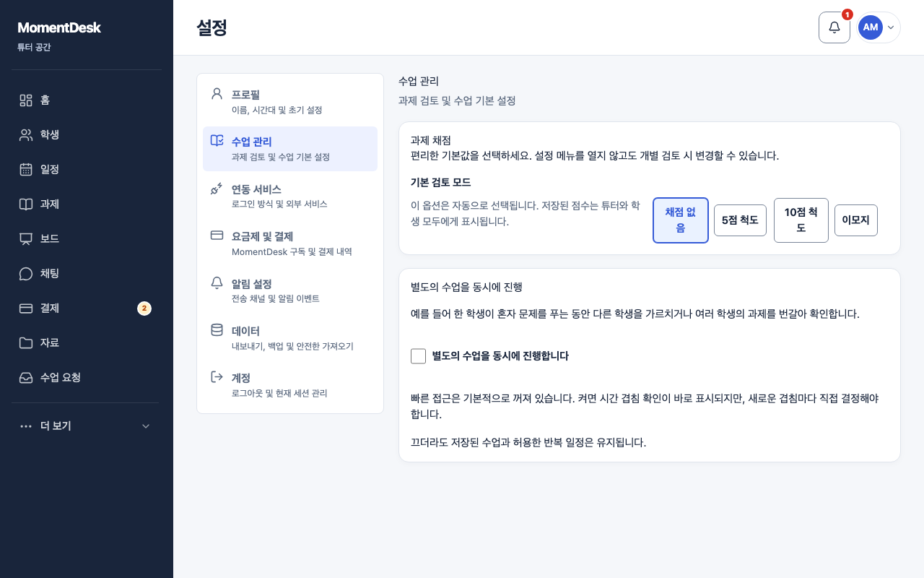Go to 학생 in sidebar
The width and height of the screenshot is (924, 578).
(x=87, y=135)
